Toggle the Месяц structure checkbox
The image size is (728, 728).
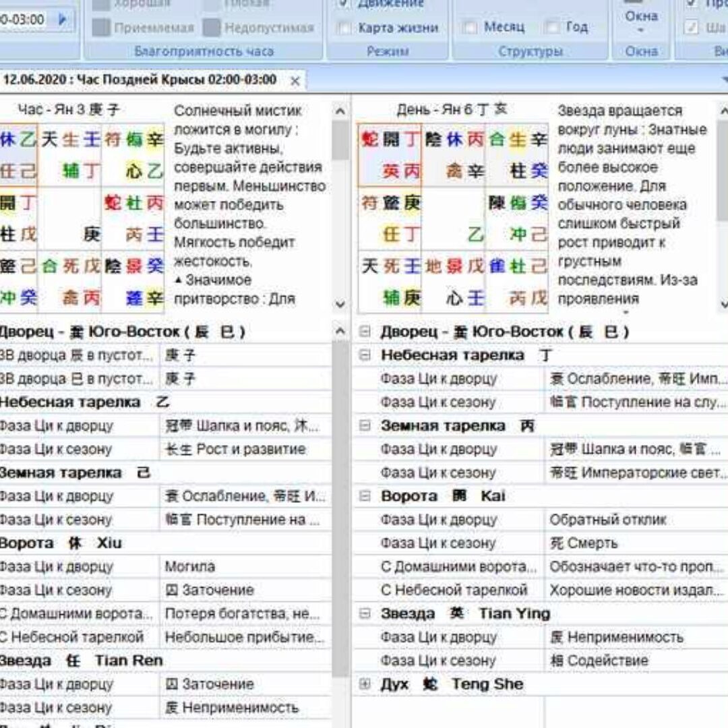[x=470, y=28]
